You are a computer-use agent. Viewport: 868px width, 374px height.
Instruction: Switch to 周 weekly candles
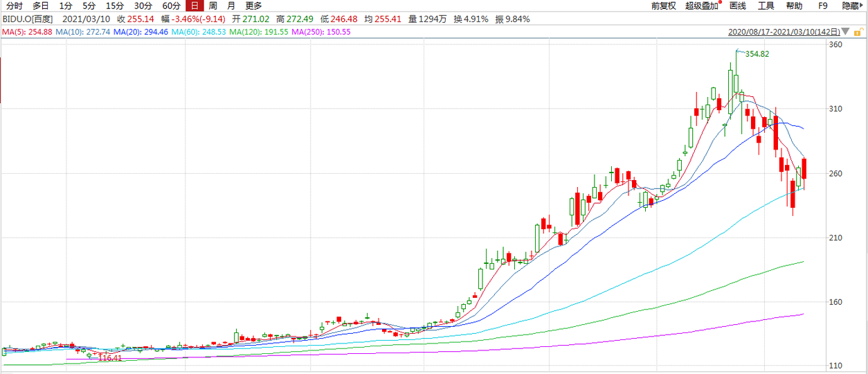pos(213,6)
